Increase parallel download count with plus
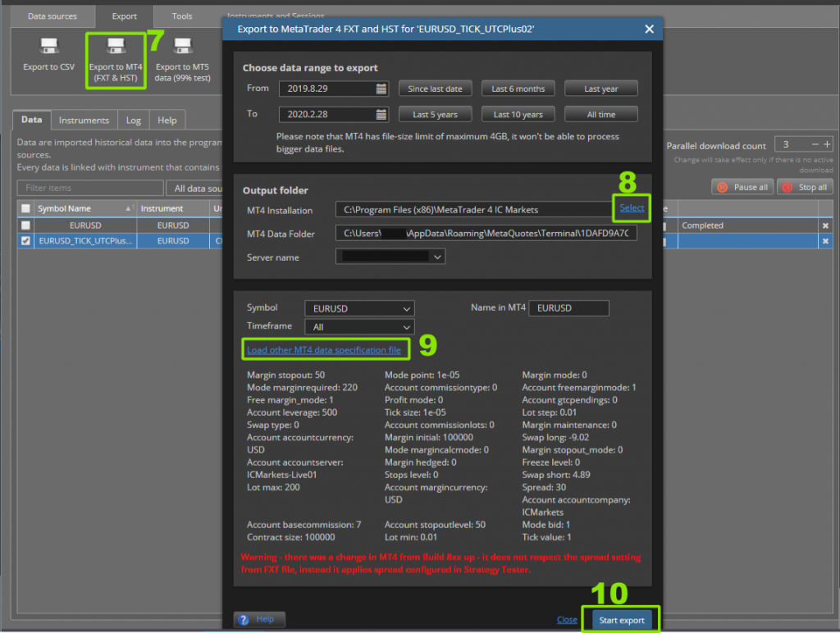 tap(827, 144)
